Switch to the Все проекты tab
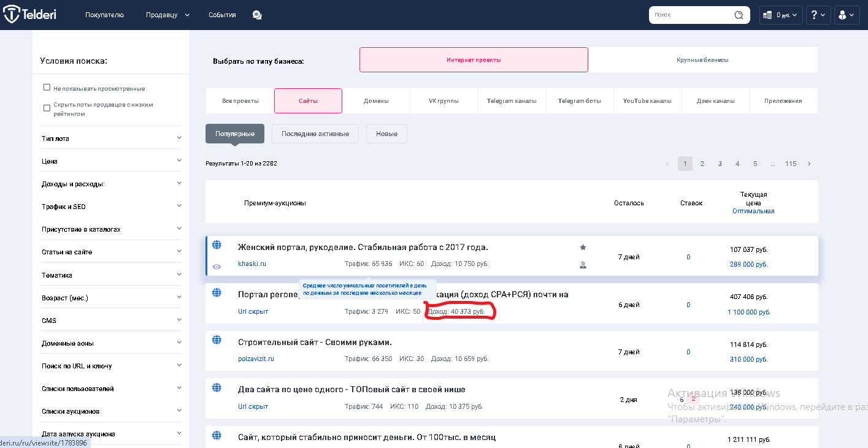 tap(240, 101)
